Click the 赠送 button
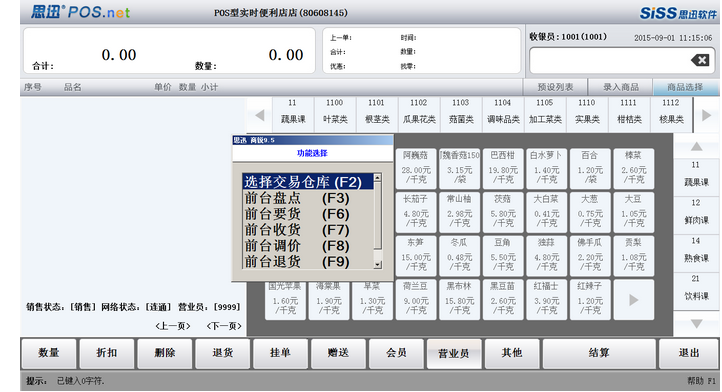 [x=338, y=353]
